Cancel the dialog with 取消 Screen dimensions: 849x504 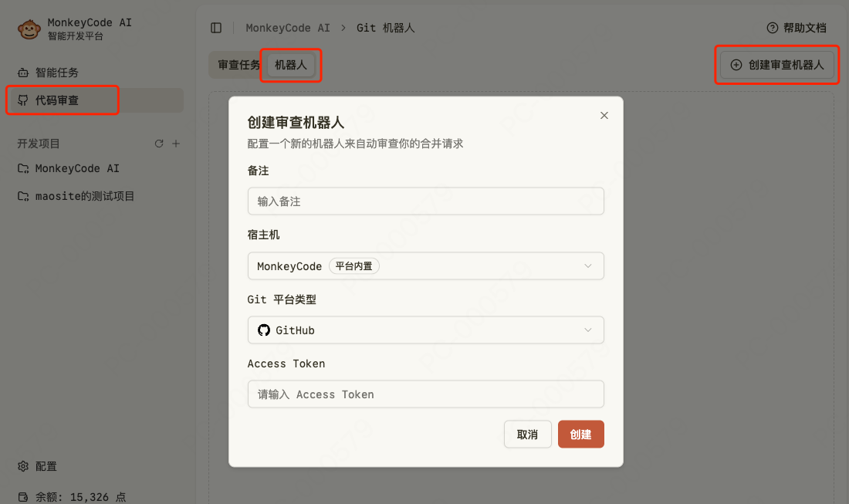(527, 434)
